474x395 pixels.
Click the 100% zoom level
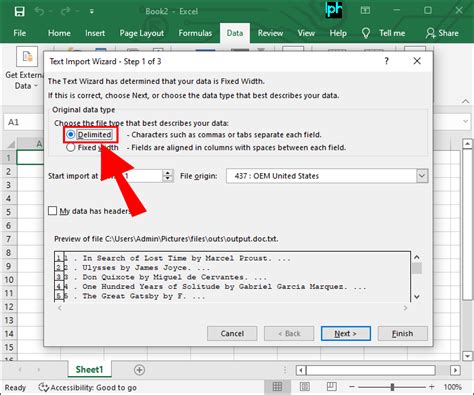pos(453,387)
